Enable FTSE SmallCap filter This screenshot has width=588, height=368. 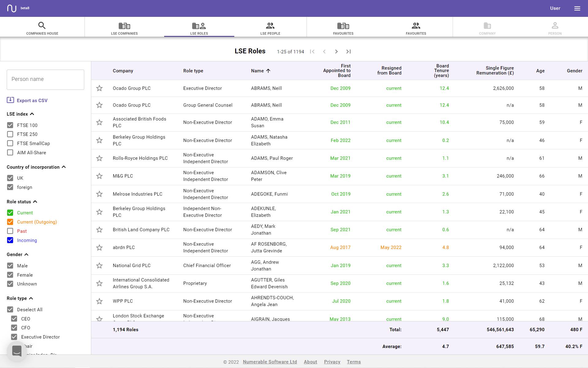10,143
